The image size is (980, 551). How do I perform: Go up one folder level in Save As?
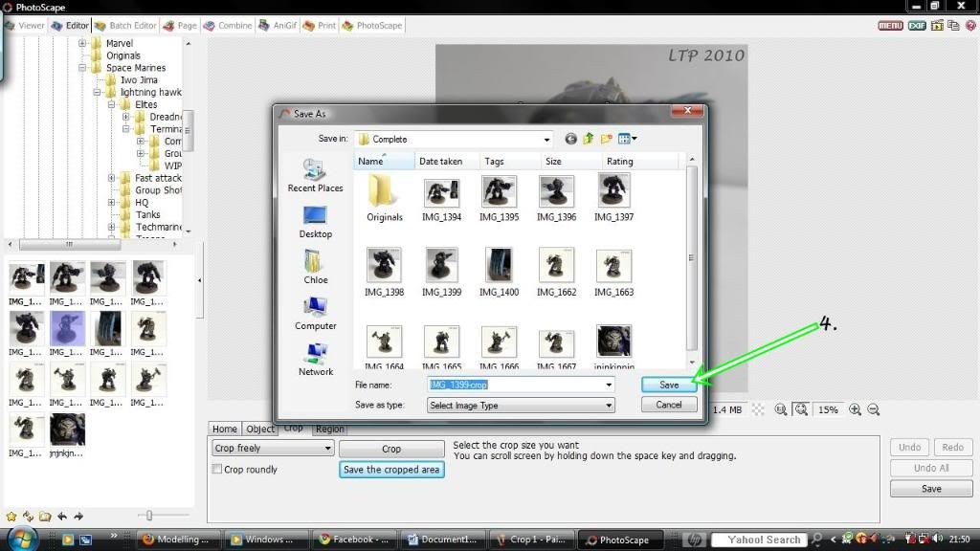[x=589, y=139]
